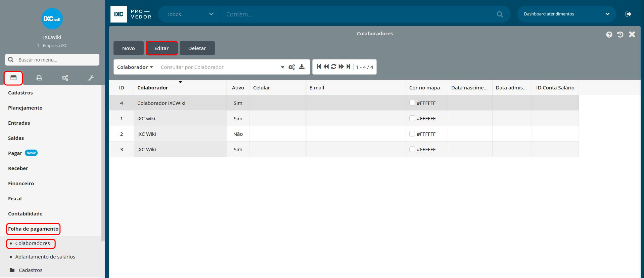
Task: Go to last page of records
Action: (349, 67)
